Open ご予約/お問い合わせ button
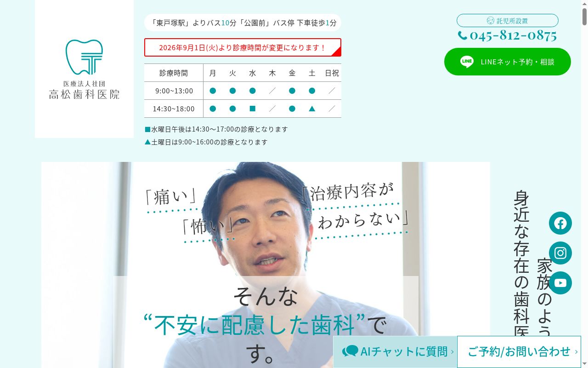The height and width of the screenshot is (368, 588). pos(519,352)
